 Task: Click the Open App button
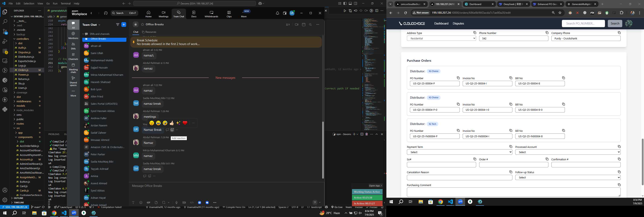pyautogui.click(x=375, y=186)
